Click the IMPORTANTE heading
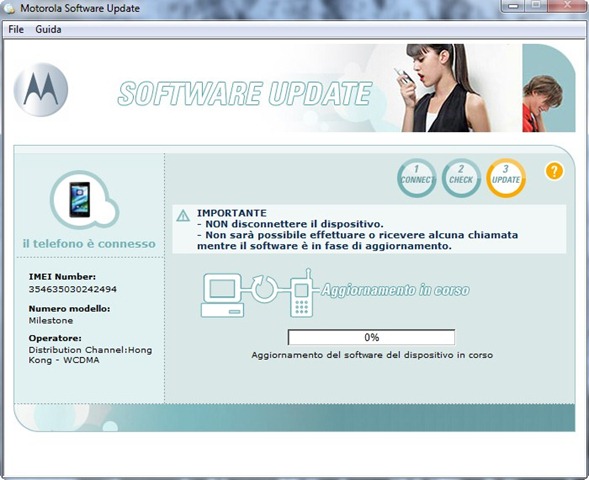The image size is (589, 480). [x=232, y=213]
